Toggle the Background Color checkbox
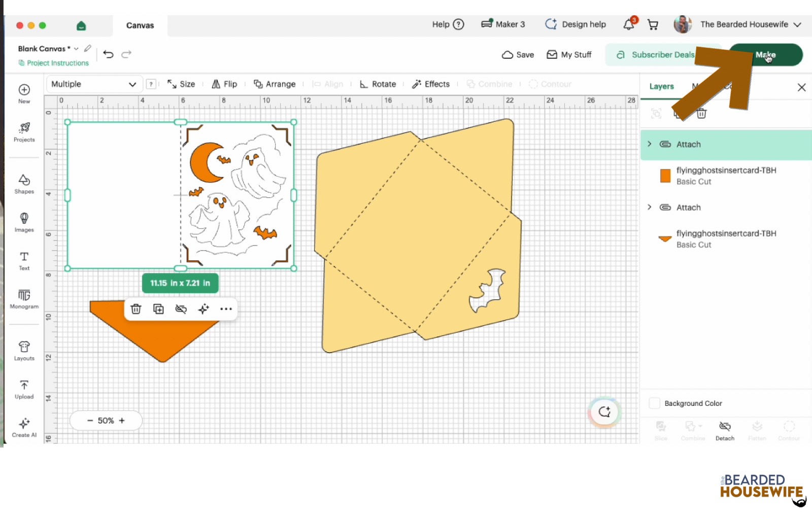 click(655, 403)
